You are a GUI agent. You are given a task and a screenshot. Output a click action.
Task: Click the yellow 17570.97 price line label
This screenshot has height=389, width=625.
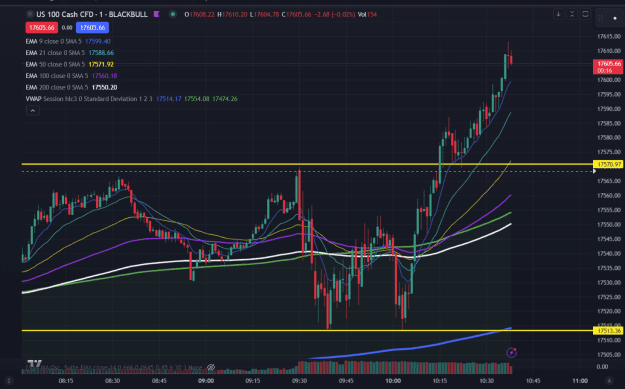point(608,164)
